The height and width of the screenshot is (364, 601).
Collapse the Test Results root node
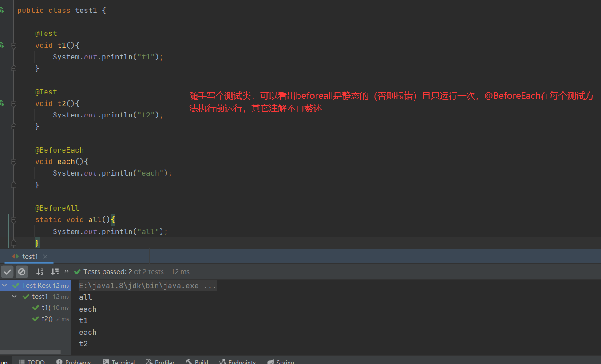tap(5, 286)
